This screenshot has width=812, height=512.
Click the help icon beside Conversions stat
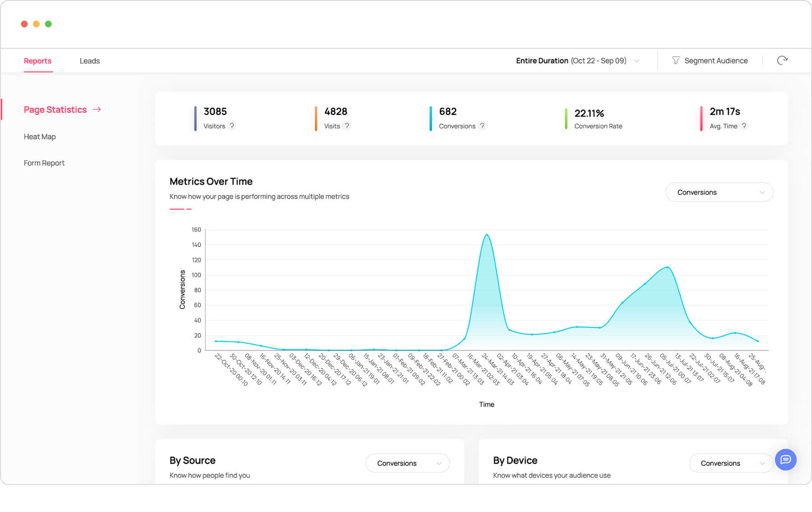point(482,126)
